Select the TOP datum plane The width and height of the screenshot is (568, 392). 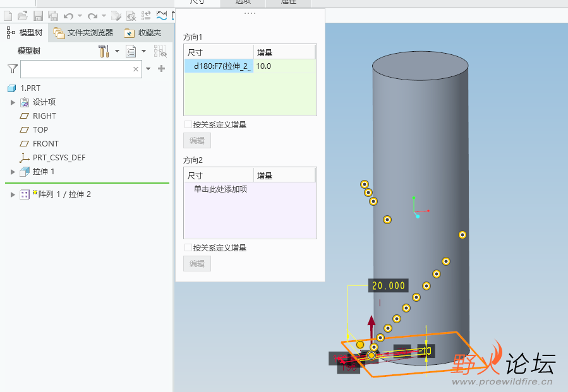point(40,130)
